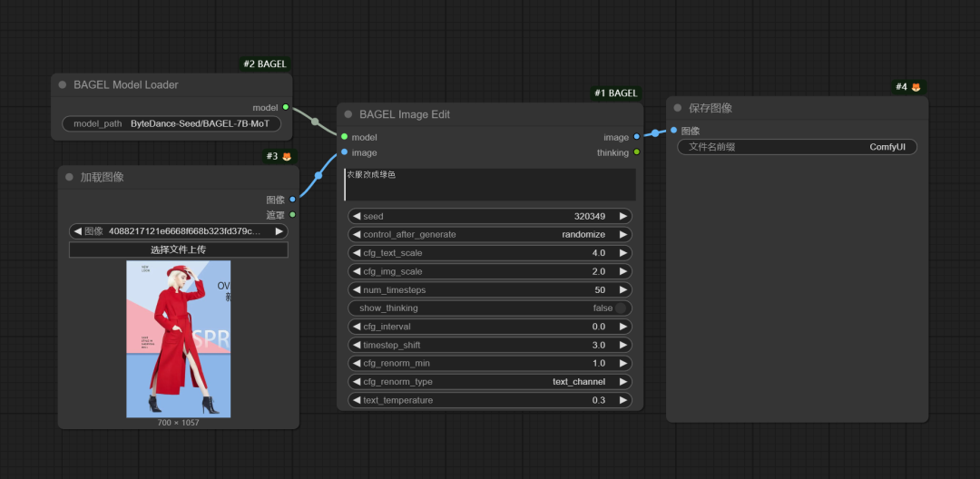Increase the seed value
The height and width of the screenshot is (479, 980).
(x=622, y=216)
